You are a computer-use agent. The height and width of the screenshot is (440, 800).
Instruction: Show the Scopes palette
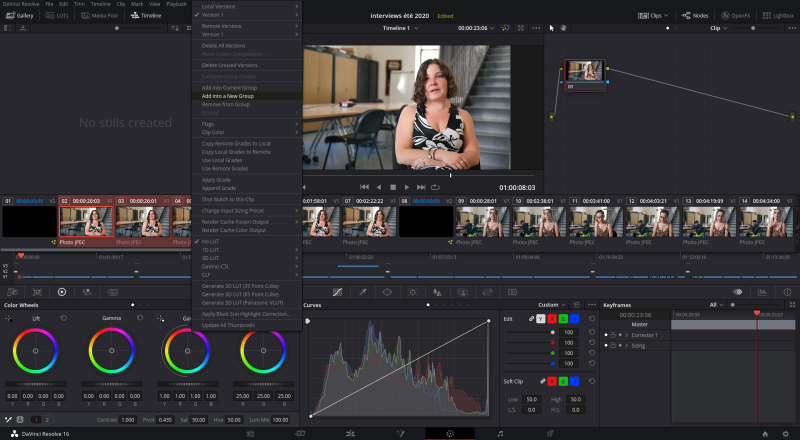[762, 292]
